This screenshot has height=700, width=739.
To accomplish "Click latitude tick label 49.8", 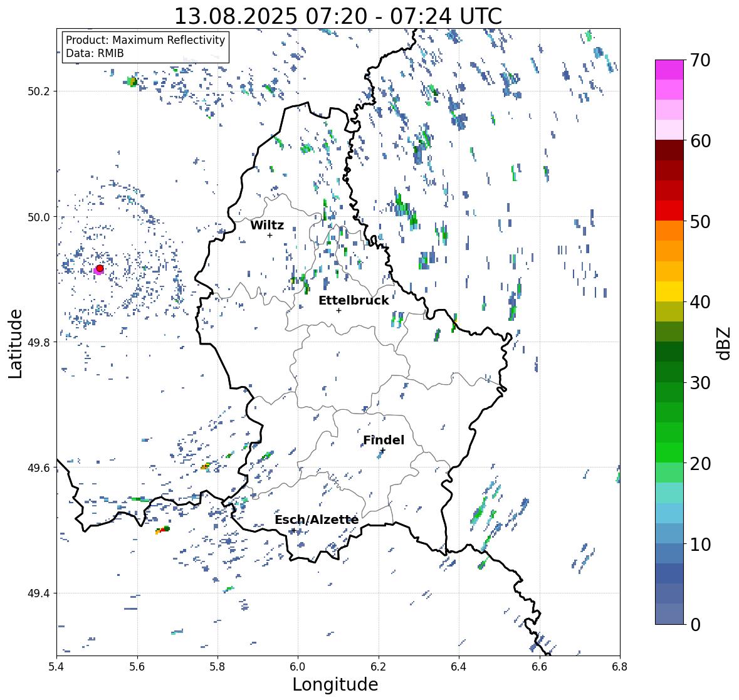I will coord(39,342).
